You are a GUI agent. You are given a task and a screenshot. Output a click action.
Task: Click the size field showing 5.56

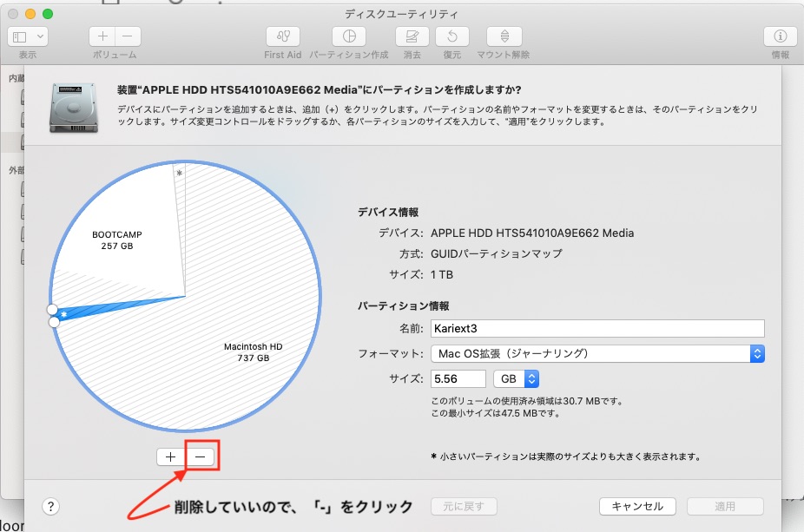point(458,378)
